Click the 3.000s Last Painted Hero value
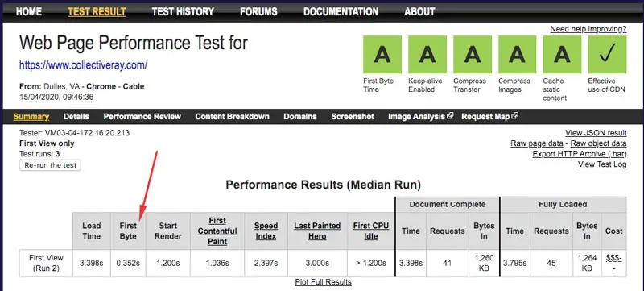Viewport: 644px width, 291px height. click(317, 263)
